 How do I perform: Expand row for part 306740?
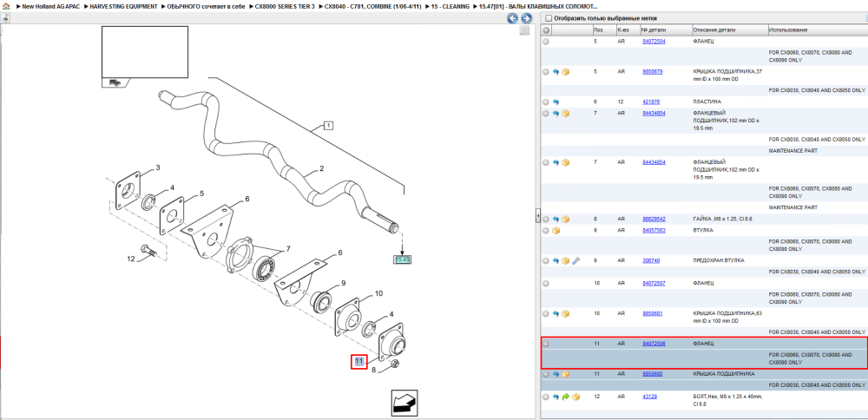[546, 260]
